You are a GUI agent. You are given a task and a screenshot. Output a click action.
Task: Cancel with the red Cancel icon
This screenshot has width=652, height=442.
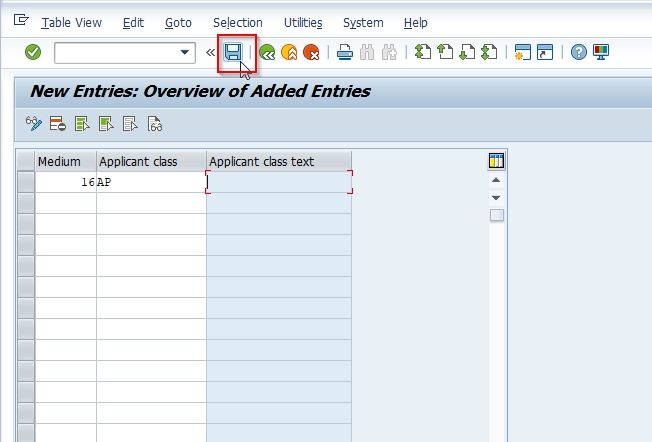[311, 52]
